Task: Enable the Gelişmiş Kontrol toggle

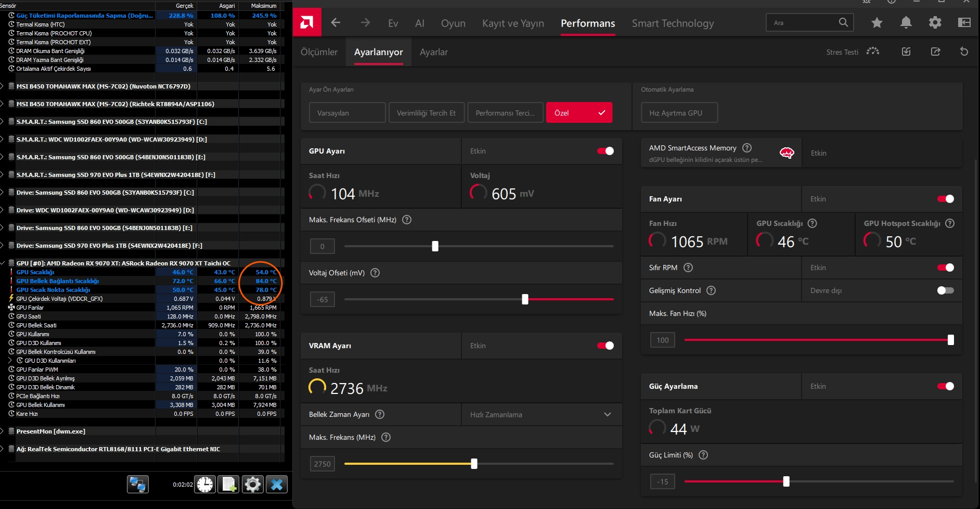Action: (x=946, y=290)
